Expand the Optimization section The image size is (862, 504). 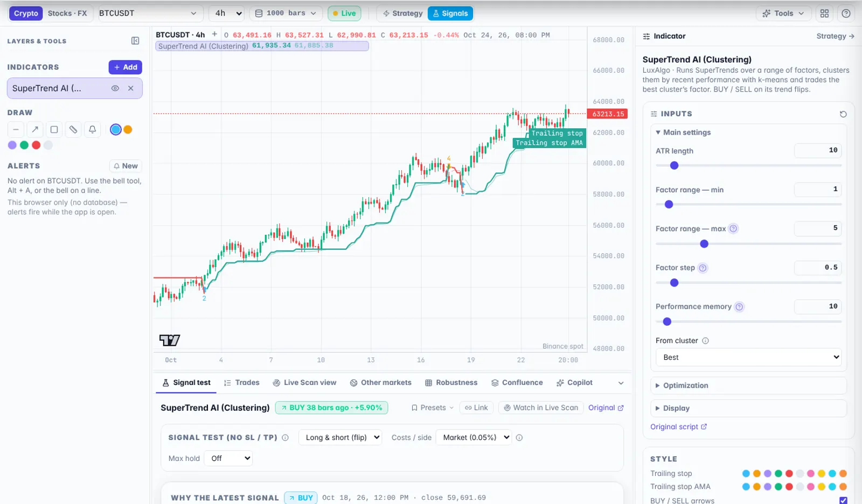749,386
